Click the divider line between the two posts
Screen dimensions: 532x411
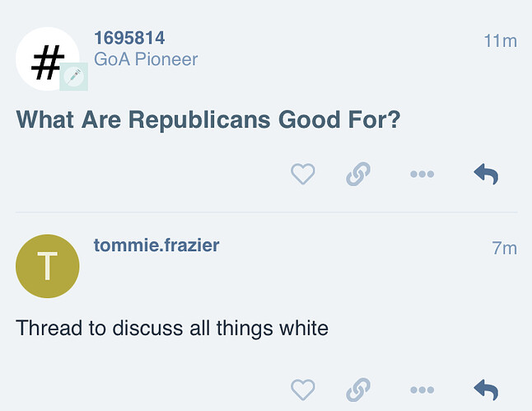pyautogui.click(x=266, y=213)
